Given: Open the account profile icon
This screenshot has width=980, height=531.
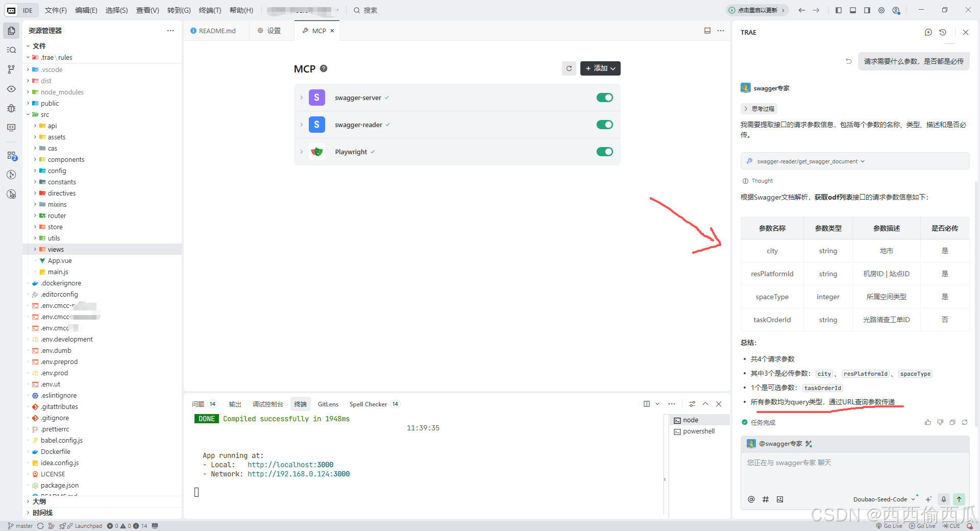Looking at the screenshot, I should tap(896, 10).
